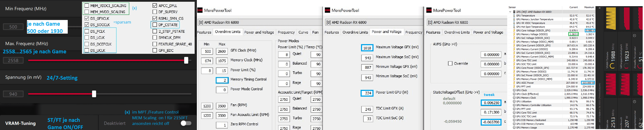The image size is (644, 130).
Task: Click the Sensor column header
Action: coord(512,7)
